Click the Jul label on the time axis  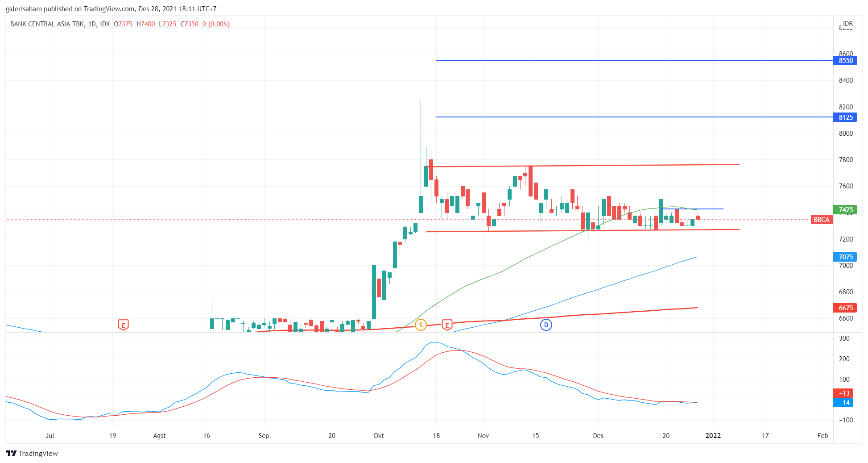click(50, 436)
